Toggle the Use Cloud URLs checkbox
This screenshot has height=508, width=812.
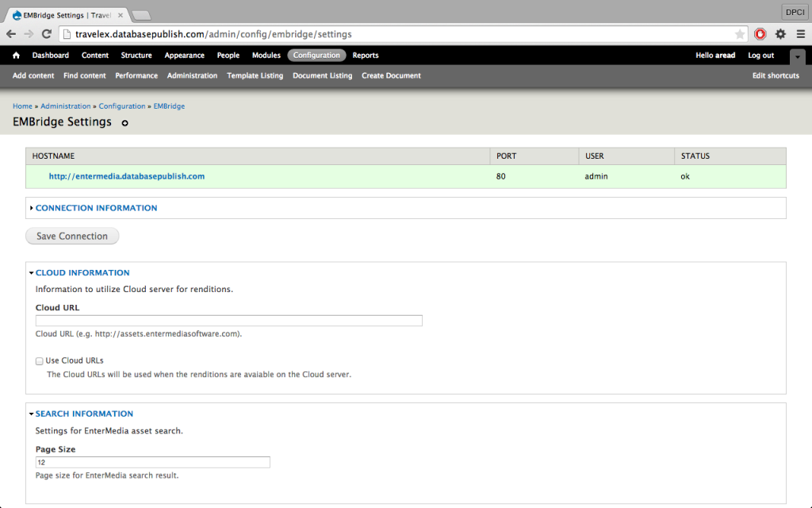[x=40, y=361]
